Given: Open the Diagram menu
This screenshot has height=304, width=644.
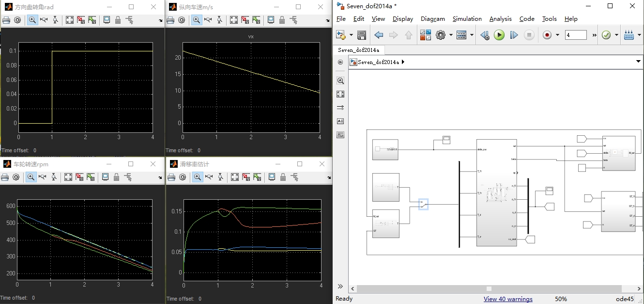Looking at the screenshot, I should [433, 18].
